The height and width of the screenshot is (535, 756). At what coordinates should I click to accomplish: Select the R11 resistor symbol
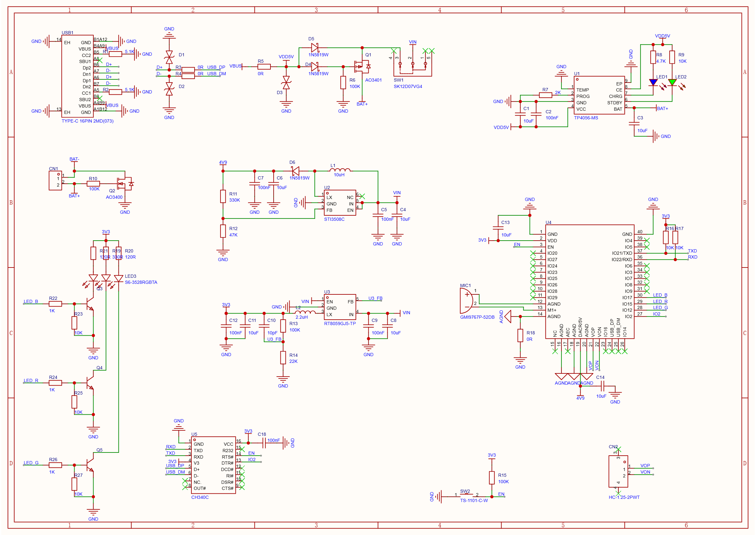[223, 196]
